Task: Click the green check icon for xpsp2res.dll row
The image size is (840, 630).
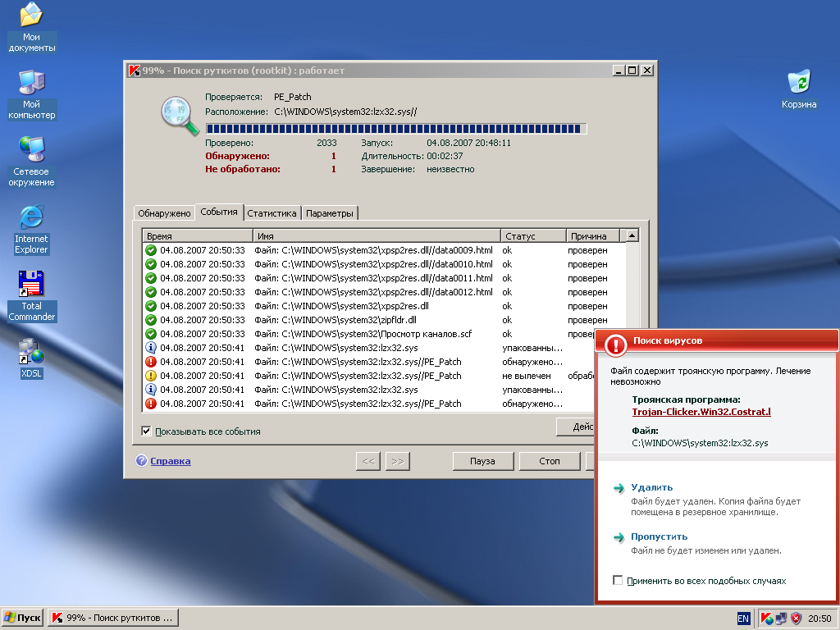Action: click(151, 306)
